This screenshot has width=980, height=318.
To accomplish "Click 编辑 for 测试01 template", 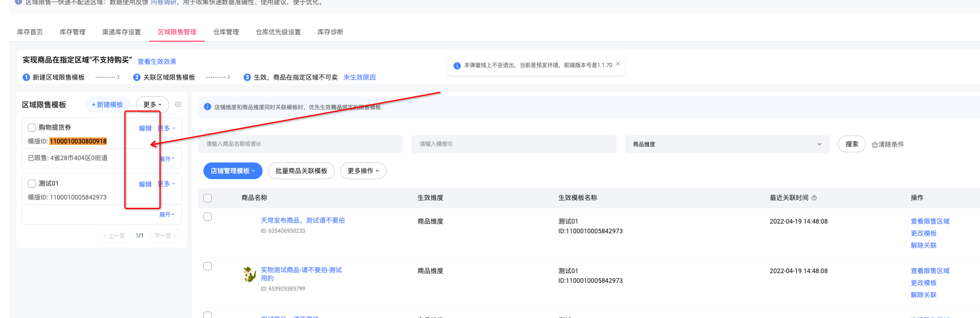I will coord(145,184).
